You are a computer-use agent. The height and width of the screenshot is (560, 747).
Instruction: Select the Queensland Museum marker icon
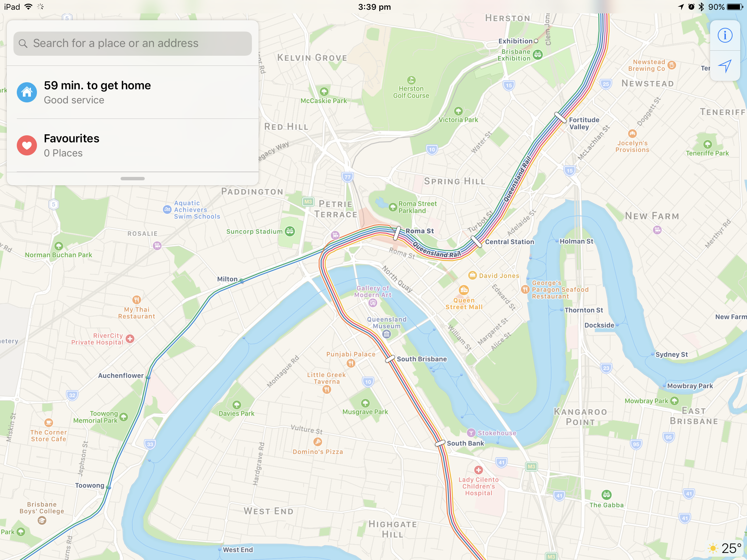click(x=387, y=334)
